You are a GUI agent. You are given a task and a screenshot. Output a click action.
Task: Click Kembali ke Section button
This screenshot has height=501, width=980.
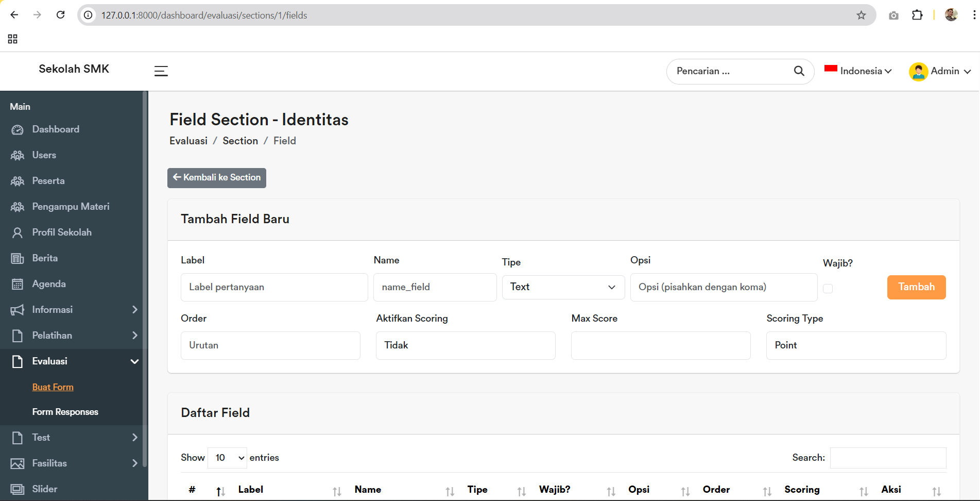(x=217, y=178)
